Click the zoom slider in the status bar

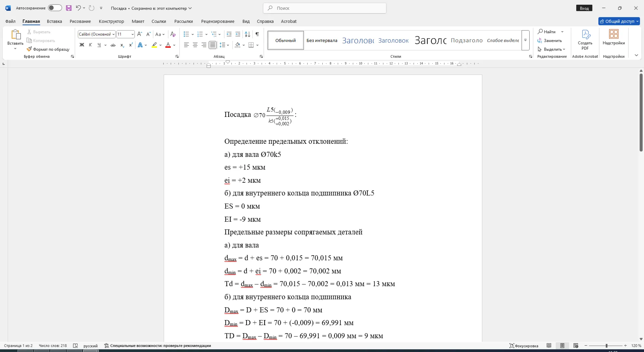(x=606, y=346)
